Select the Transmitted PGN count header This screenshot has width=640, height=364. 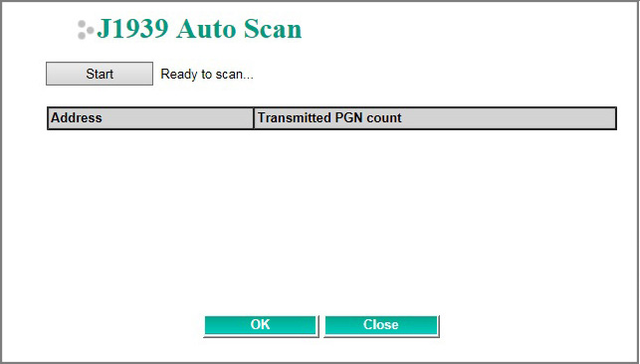435,118
